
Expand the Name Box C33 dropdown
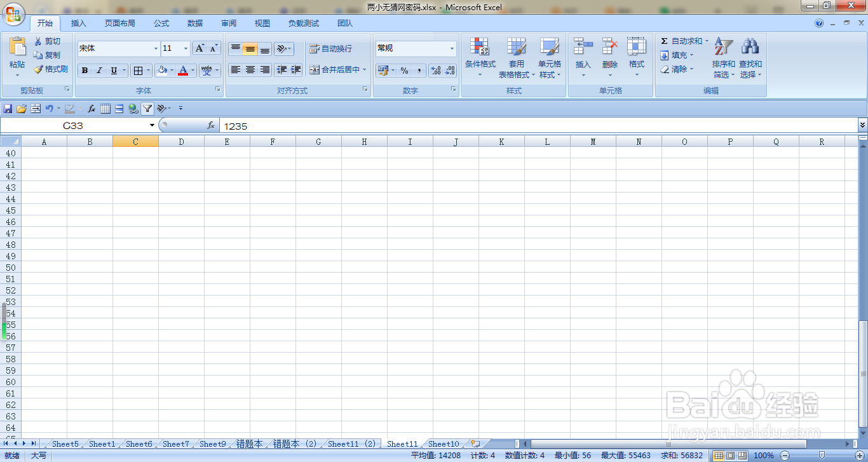152,126
